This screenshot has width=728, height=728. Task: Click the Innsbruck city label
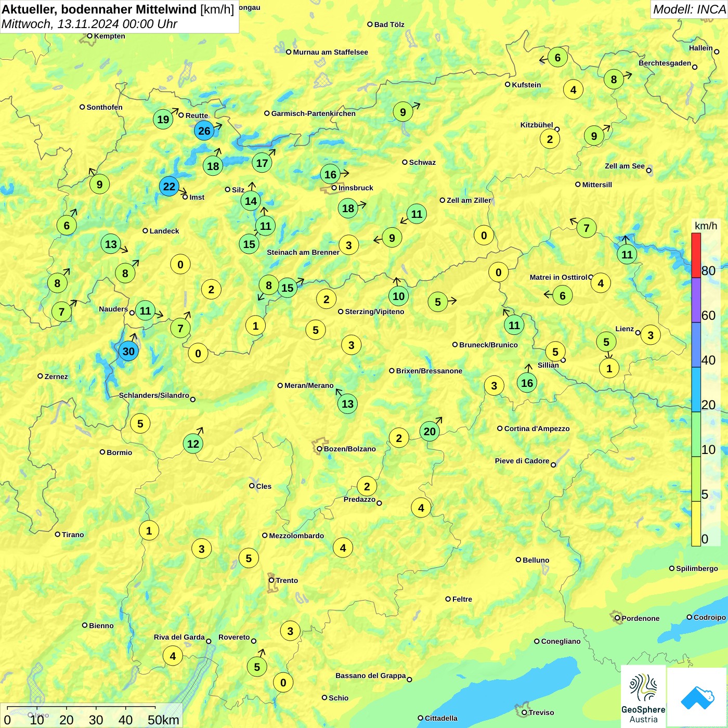coord(356,188)
